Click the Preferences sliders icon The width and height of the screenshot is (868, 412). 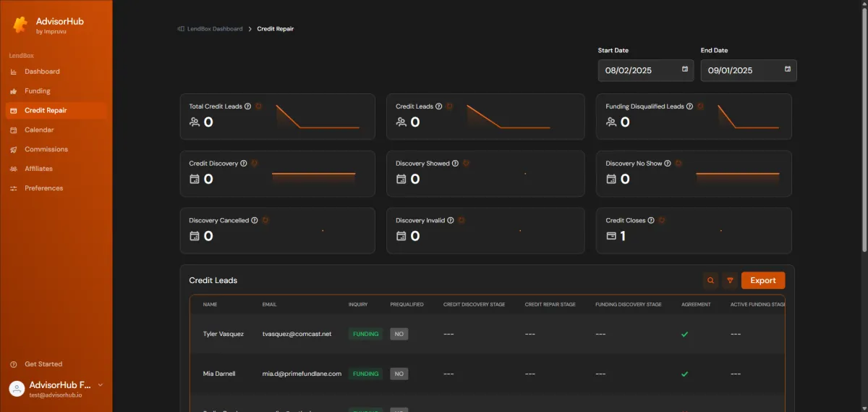14,188
